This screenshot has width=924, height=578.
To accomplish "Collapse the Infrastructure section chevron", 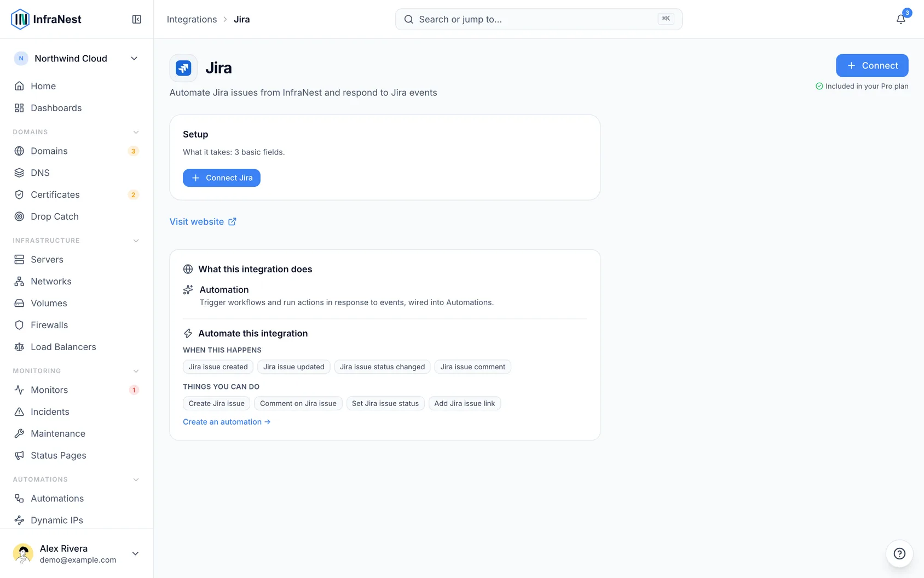I will point(136,241).
